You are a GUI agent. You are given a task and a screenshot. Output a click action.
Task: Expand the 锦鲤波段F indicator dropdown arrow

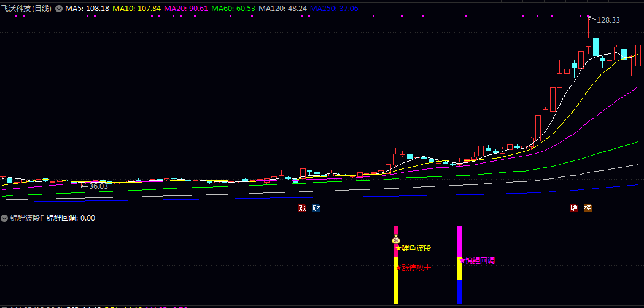pos(4,218)
